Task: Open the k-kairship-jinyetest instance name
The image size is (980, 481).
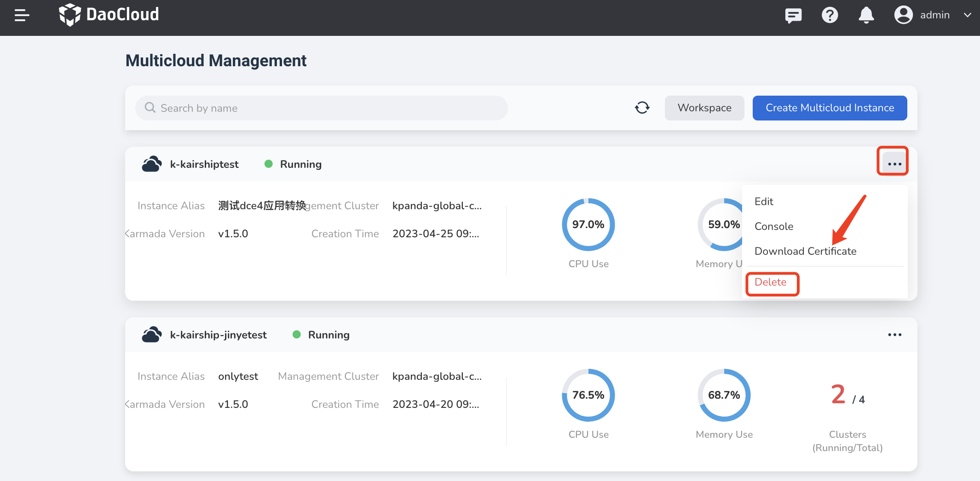Action: [x=218, y=335]
